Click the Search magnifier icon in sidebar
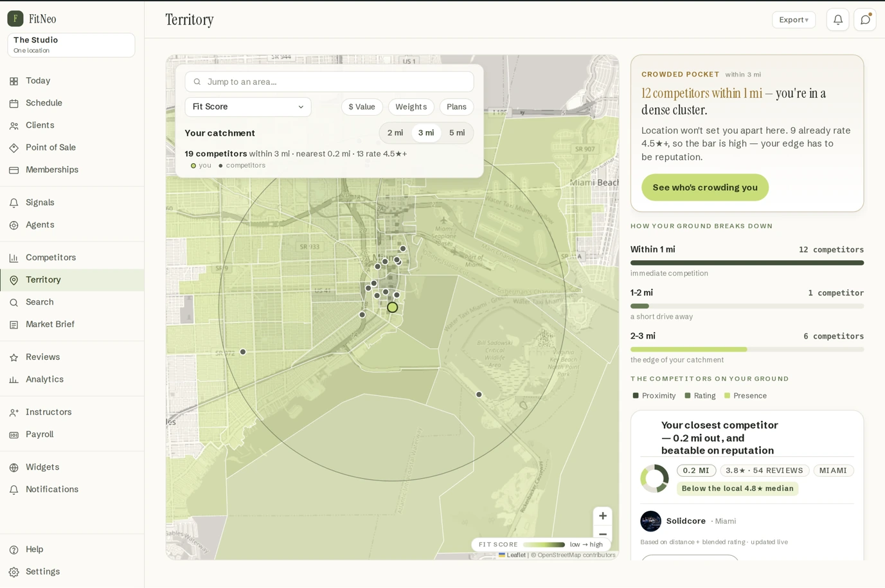The image size is (885, 588). click(14, 303)
